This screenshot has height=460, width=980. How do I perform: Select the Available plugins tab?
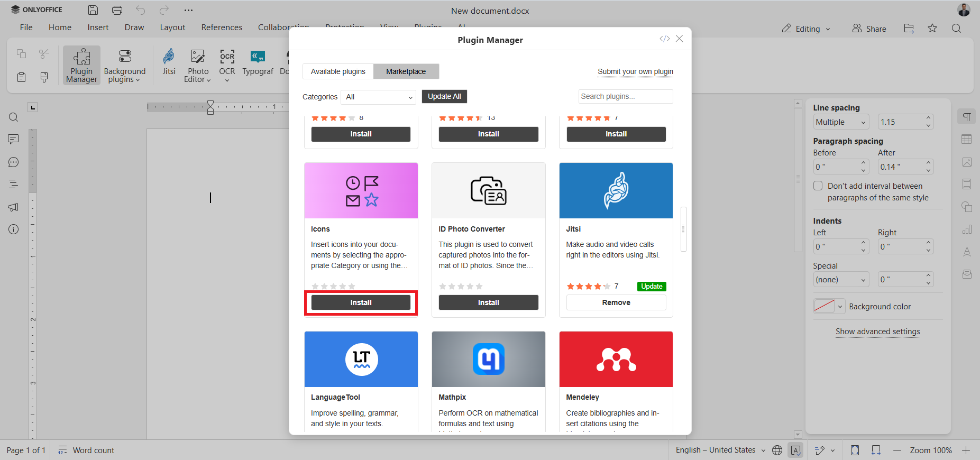pyautogui.click(x=338, y=71)
